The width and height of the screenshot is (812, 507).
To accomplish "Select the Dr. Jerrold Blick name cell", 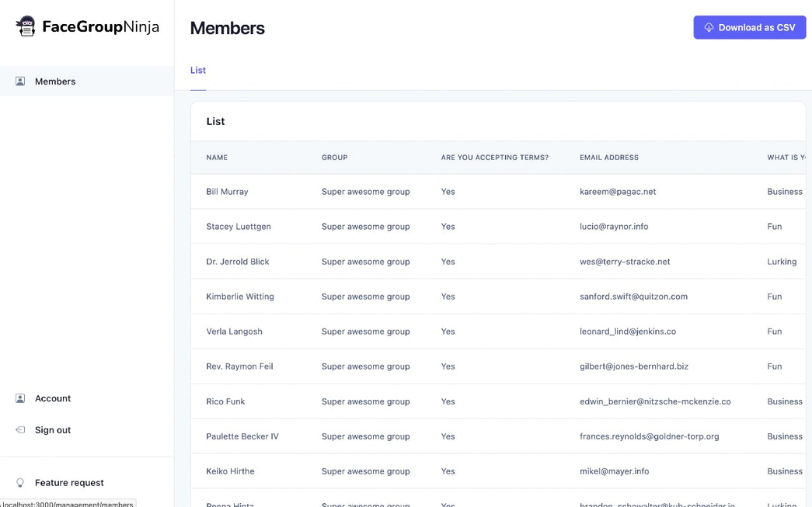I will tap(237, 262).
